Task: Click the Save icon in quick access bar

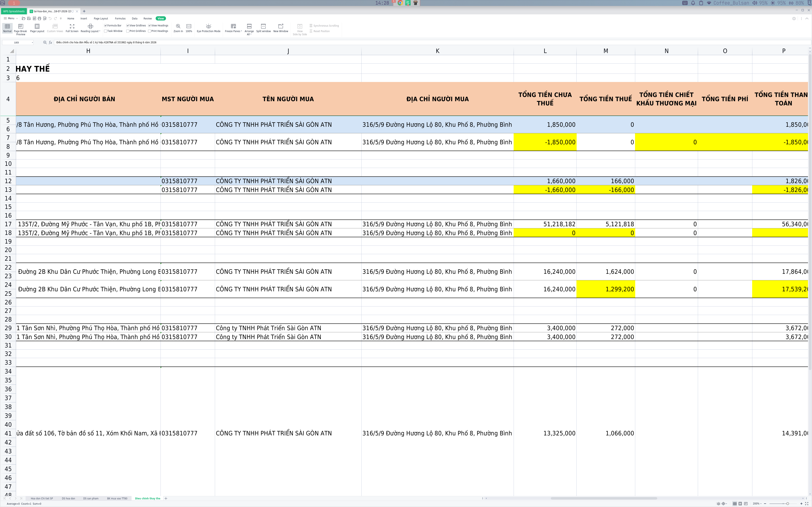Action: (x=29, y=18)
